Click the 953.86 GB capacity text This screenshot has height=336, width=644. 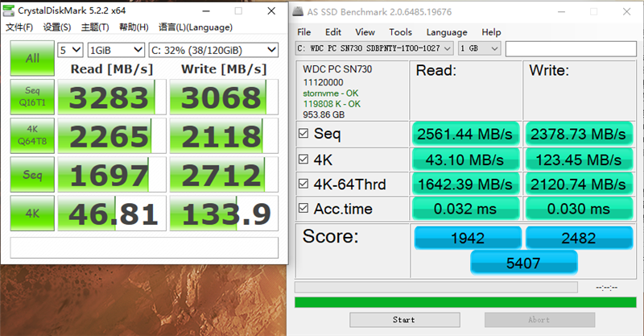(x=324, y=114)
